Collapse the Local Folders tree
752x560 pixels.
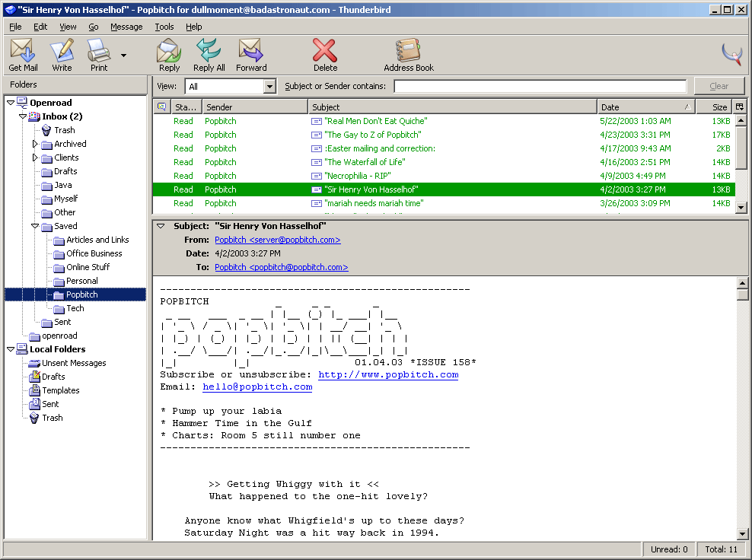point(11,349)
